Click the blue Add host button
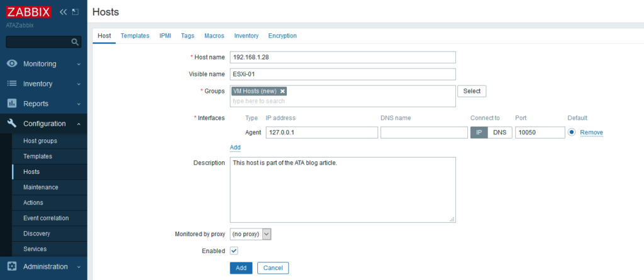The image size is (644, 280). [241, 268]
